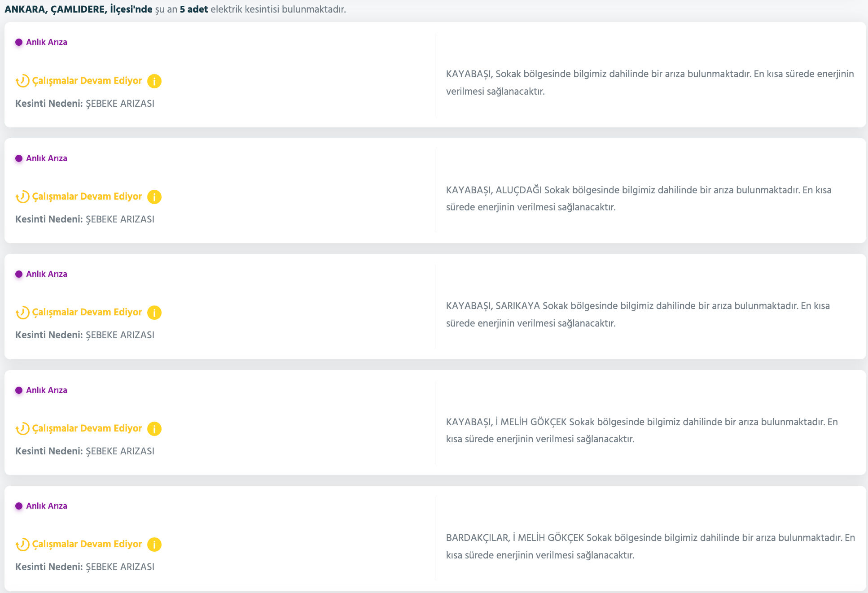This screenshot has height=593, width=868.
Task: Click the clock progress icon in the first outage card
Action: pyautogui.click(x=22, y=81)
